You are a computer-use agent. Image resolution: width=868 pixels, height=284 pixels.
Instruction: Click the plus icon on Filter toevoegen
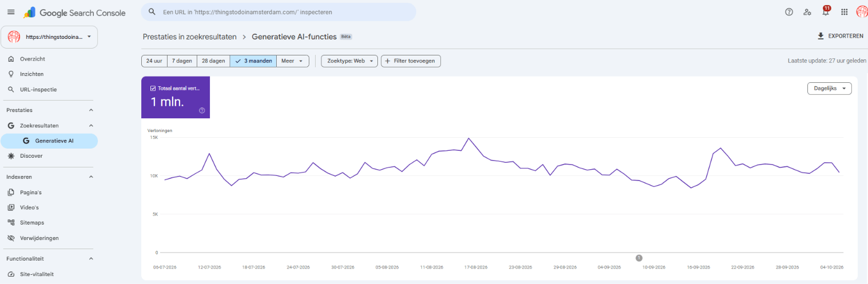pos(388,61)
